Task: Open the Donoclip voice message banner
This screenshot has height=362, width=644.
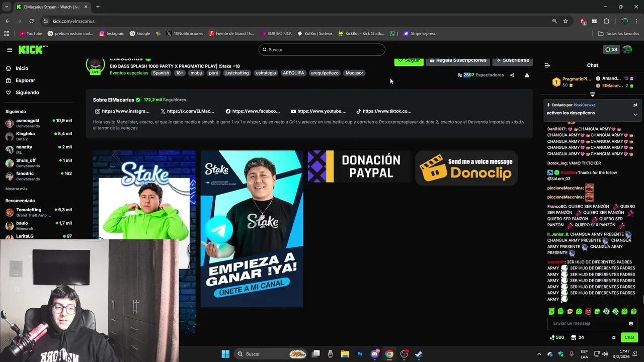Action: 466,168
